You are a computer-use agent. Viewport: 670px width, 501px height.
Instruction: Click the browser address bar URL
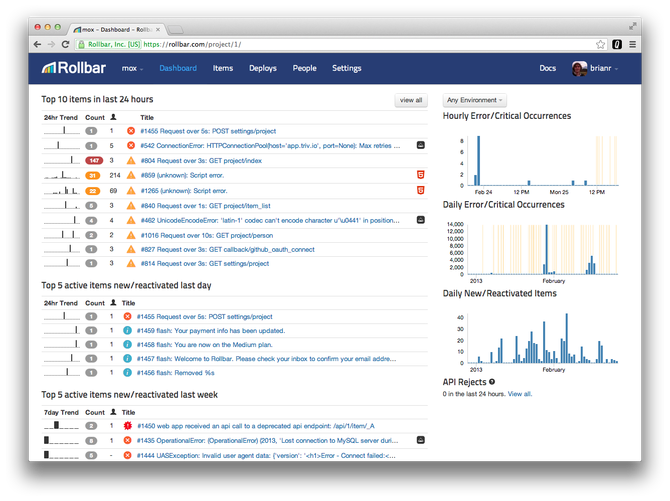pos(200,44)
